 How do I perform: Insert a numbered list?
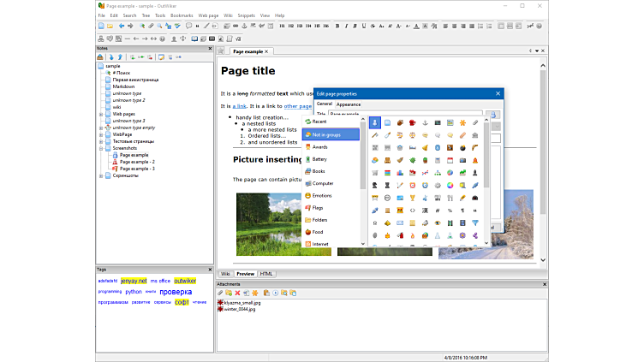tap(489, 26)
